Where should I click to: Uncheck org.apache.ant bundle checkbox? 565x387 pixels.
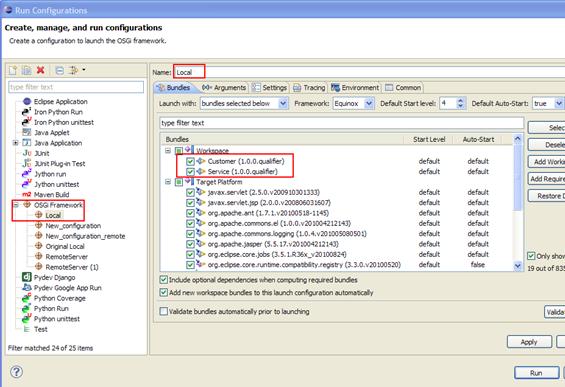(190, 213)
